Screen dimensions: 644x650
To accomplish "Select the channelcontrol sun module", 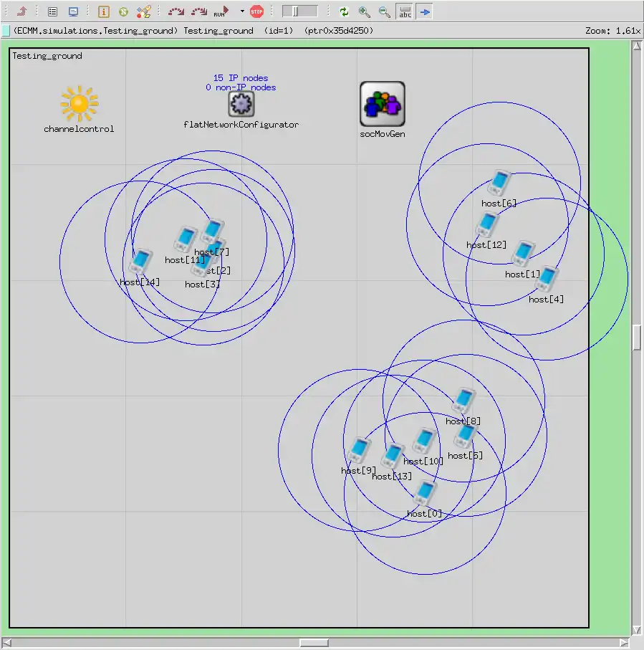I will 79,104.
